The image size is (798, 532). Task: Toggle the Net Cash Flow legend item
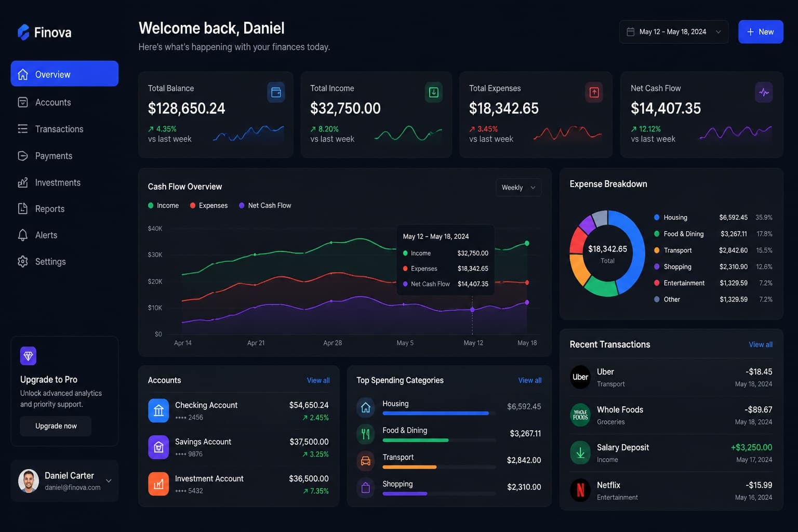tap(265, 206)
